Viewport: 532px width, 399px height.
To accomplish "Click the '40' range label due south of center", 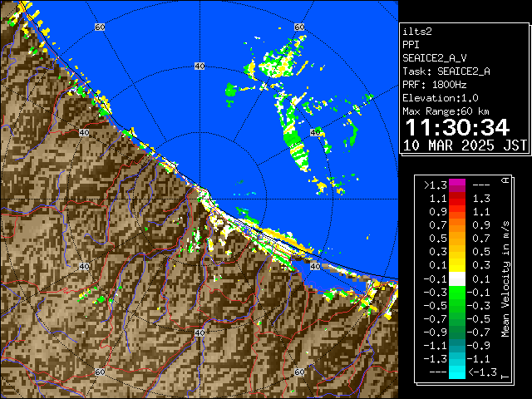I will [x=199, y=332].
